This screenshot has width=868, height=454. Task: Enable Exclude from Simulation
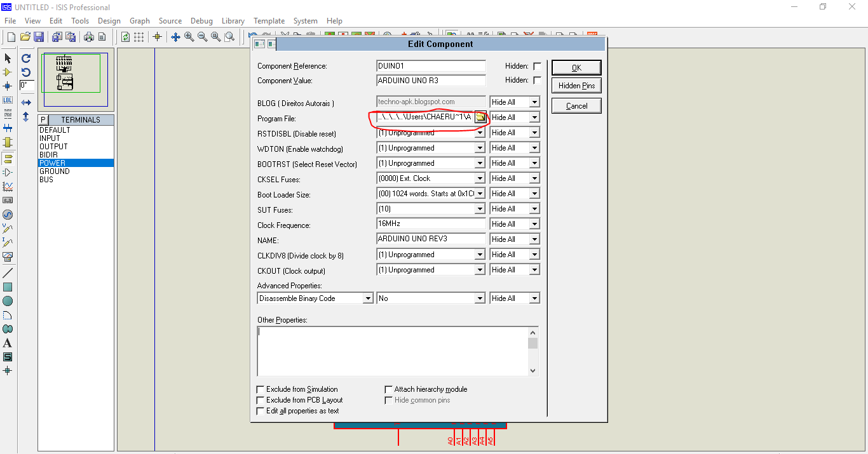point(260,389)
